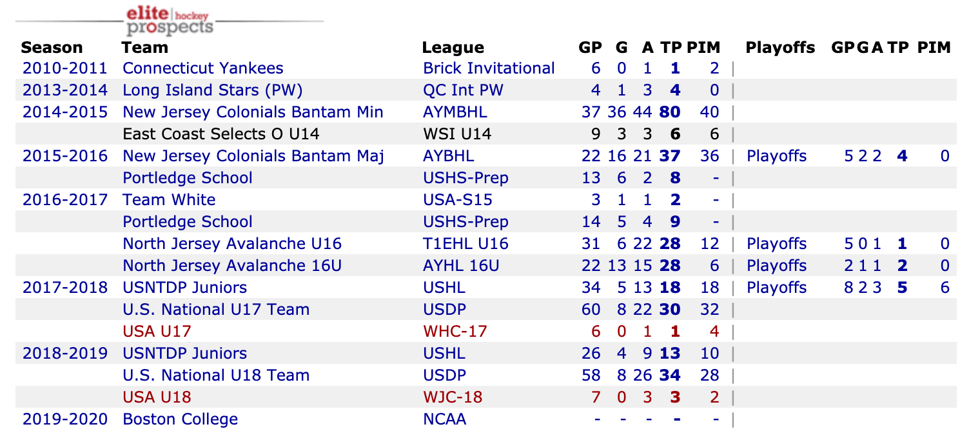The width and height of the screenshot is (980, 440).
Task: Select the NCAA league link
Action: coord(444,419)
